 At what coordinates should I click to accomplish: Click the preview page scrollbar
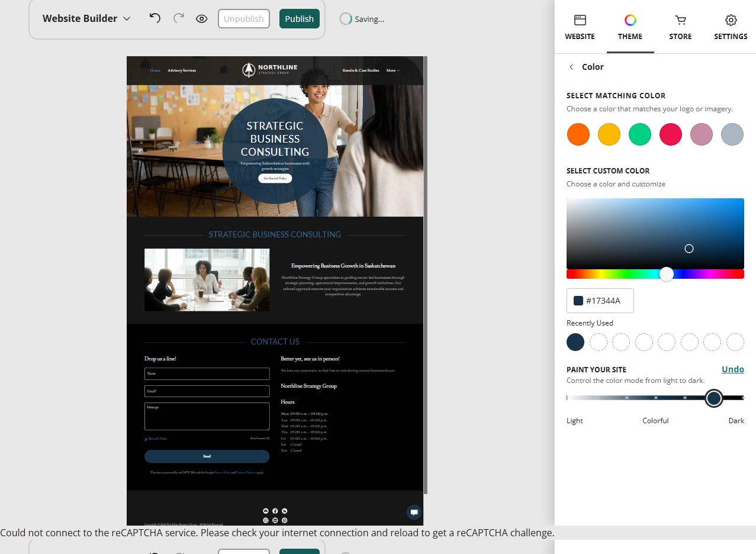pos(426,275)
